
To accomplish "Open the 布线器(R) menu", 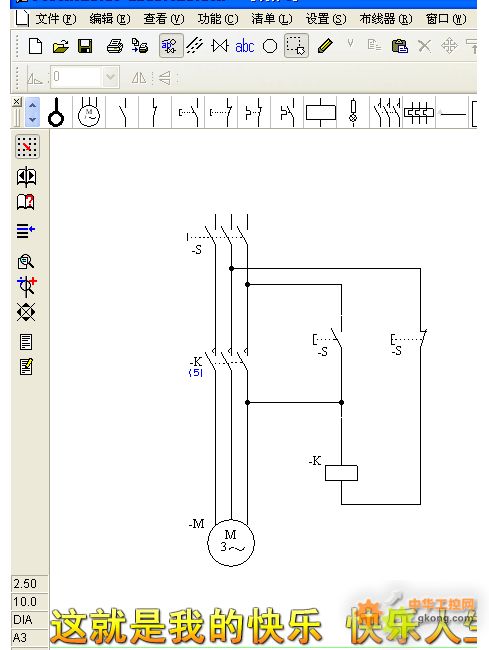I will (x=386, y=19).
